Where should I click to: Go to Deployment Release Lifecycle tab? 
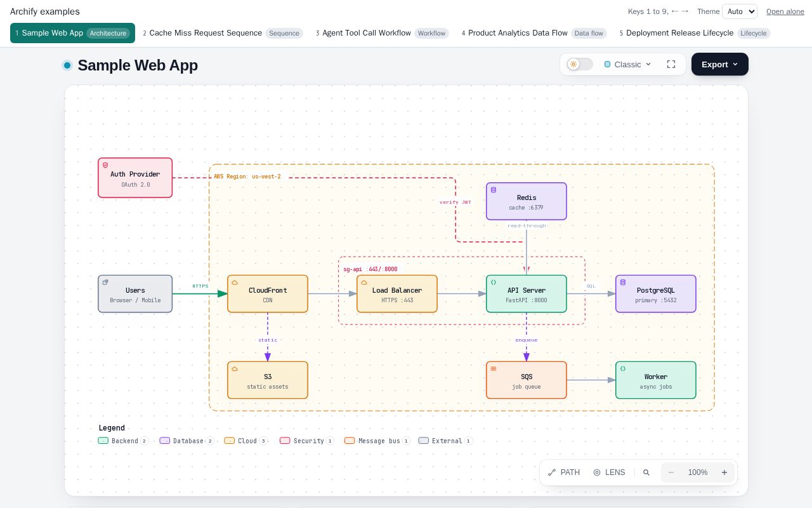pyautogui.click(x=695, y=33)
